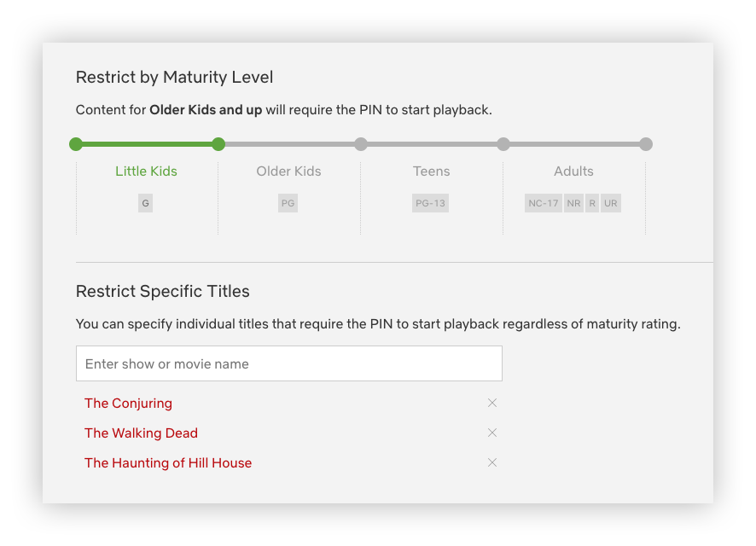Click the UR rating badge

611,204
